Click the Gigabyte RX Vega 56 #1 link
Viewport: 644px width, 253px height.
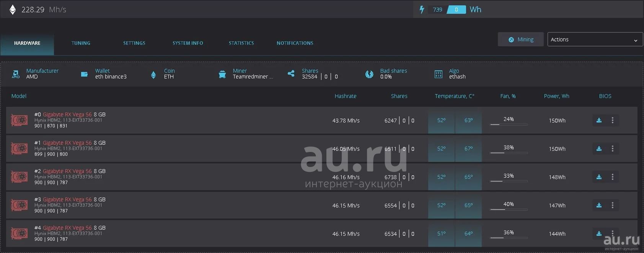(67, 143)
